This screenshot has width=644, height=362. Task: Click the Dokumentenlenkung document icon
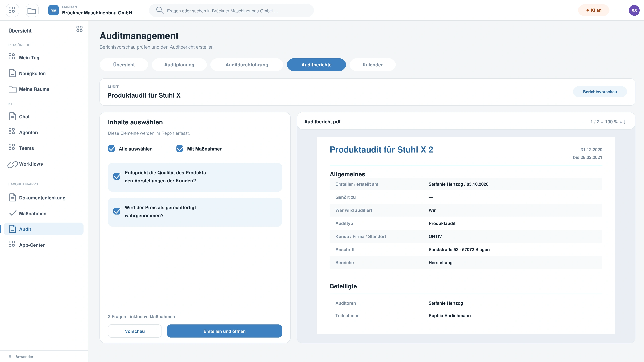point(13,197)
